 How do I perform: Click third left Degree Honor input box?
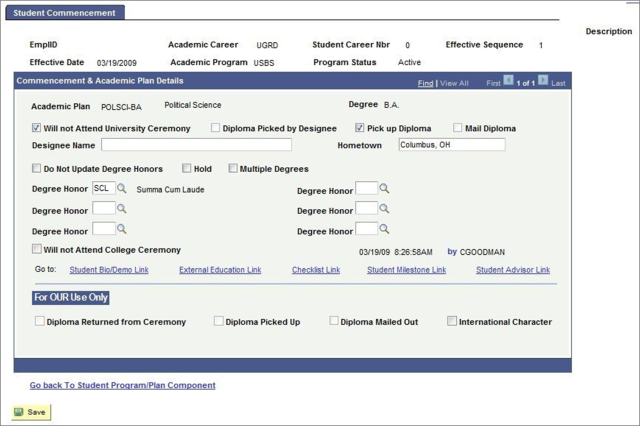(x=104, y=229)
